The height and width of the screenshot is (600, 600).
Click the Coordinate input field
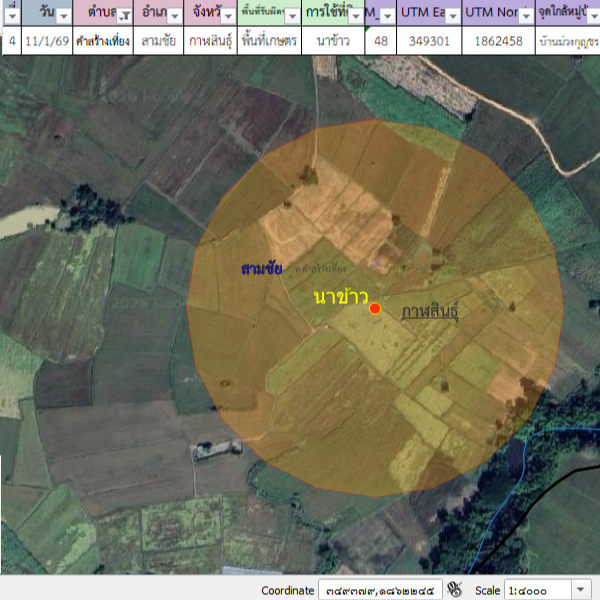click(379, 590)
